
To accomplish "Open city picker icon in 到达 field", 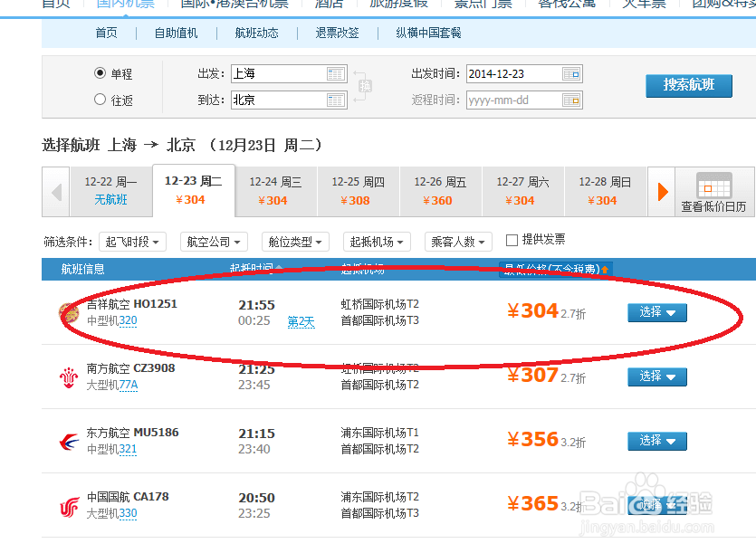I will [335, 100].
